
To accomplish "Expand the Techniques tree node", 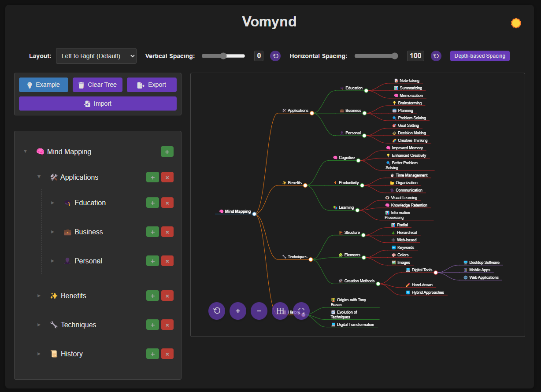I will coord(39,325).
